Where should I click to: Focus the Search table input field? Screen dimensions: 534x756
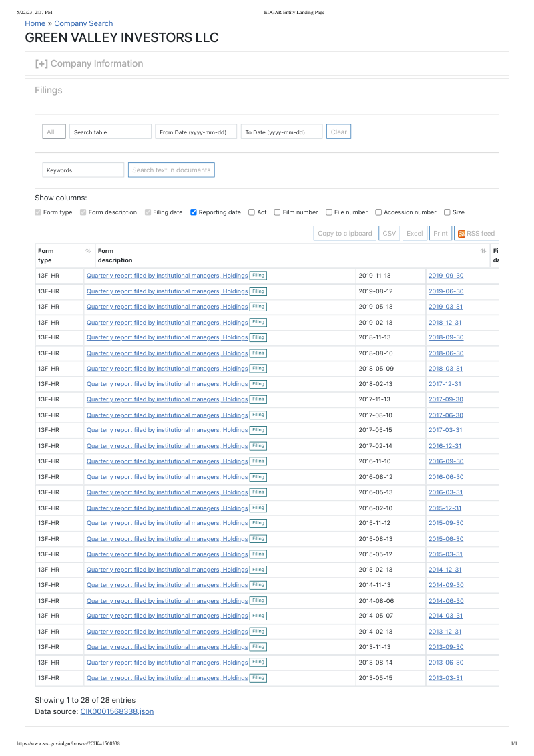point(110,132)
